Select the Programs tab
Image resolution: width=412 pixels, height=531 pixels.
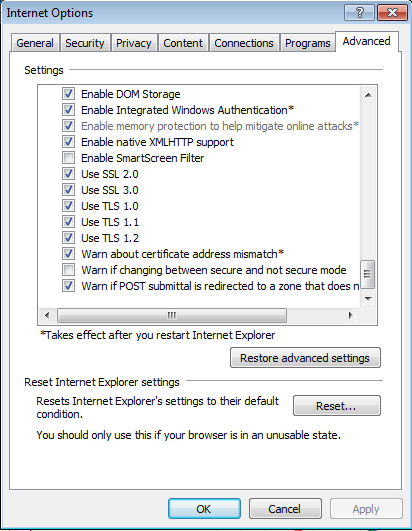point(307,43)
